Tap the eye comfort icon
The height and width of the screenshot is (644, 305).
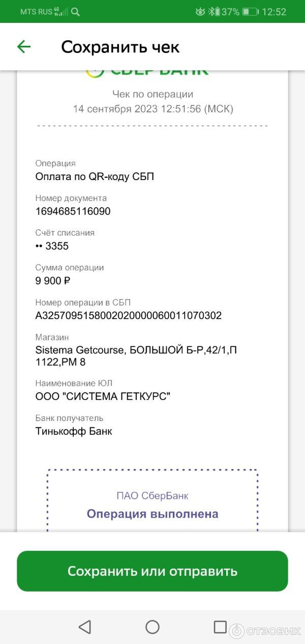pos(200,12)
